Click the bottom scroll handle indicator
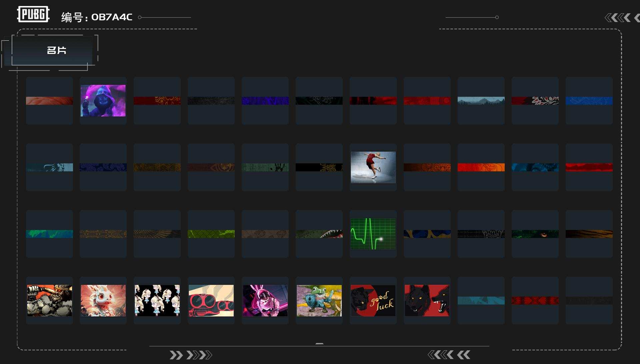Viewport: 640px width, 364px height. 319,344
